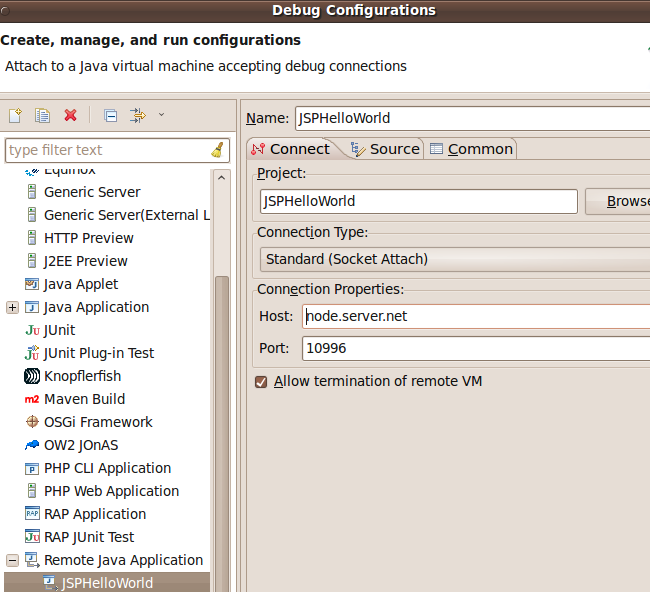
Task: Select the Knopflerfish label
Action: coord(82,376)
